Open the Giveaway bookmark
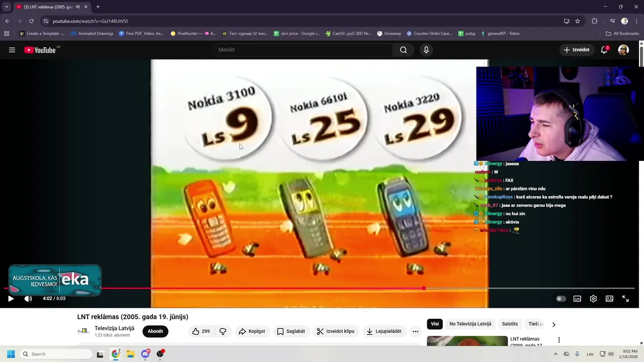 [389, 34]
